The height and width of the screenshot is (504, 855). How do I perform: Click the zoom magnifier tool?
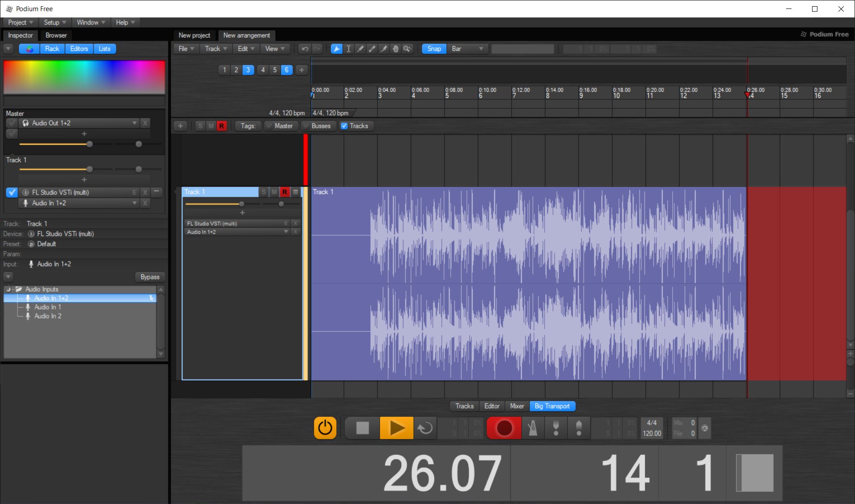pyautogui.click(x=407, y=49)
